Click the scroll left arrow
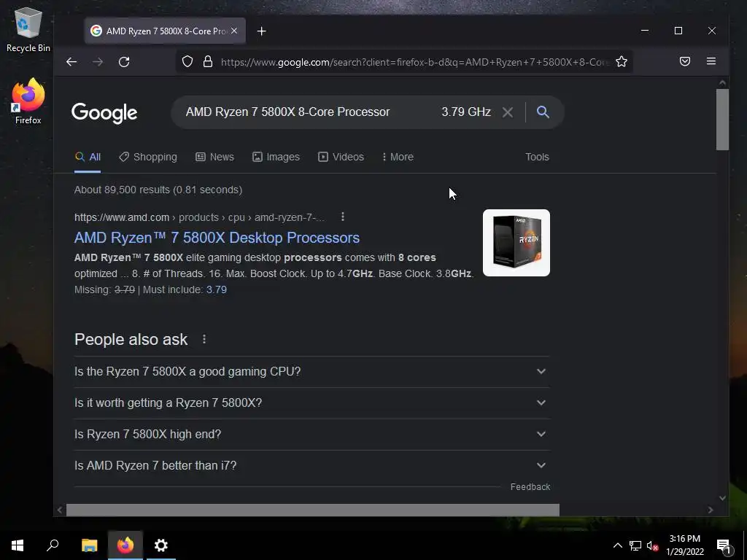 [x=60, y=510]
